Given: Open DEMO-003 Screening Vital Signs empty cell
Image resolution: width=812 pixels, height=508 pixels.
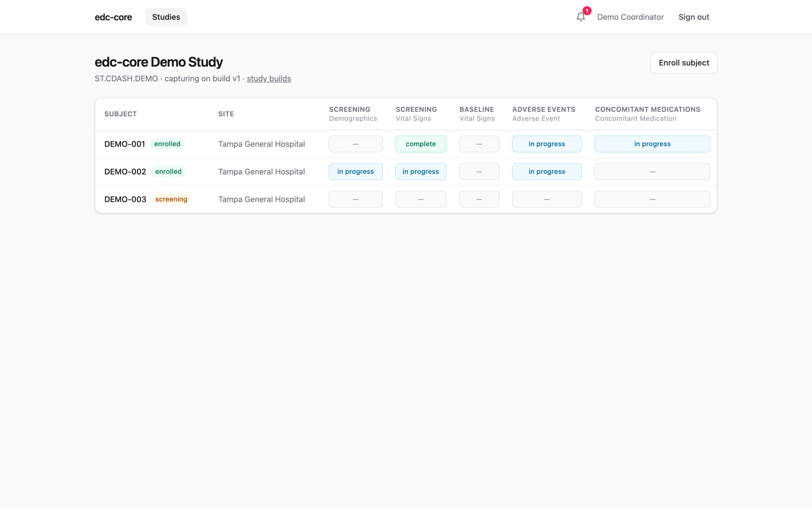Looking at the screenshot, I should pyautogui.click(x=421, y=199).
